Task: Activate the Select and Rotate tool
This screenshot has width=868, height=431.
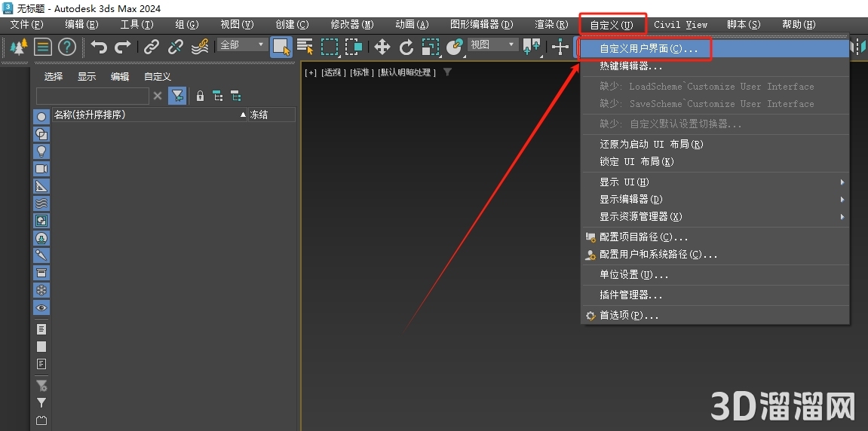Action: coord(406,47)
